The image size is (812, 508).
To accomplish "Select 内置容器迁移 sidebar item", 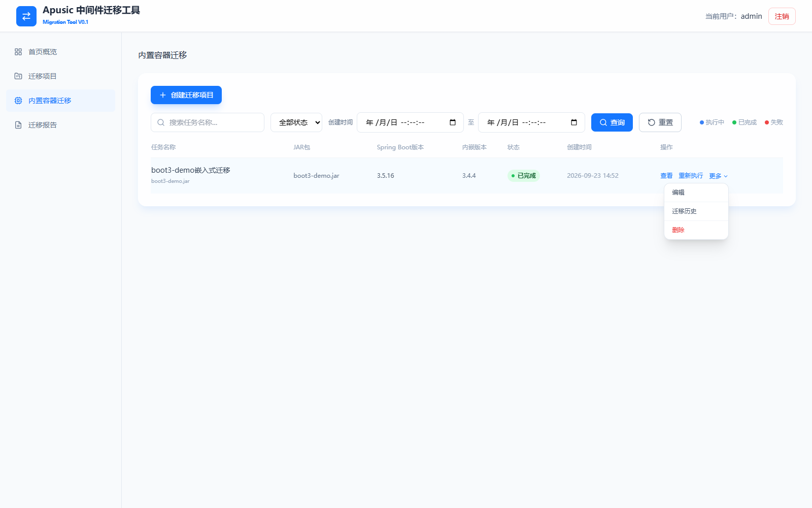I will click(61, 101).
